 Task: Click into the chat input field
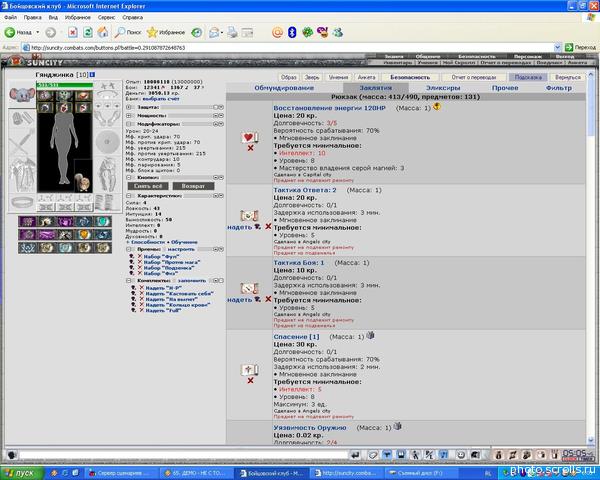point(183,455)
